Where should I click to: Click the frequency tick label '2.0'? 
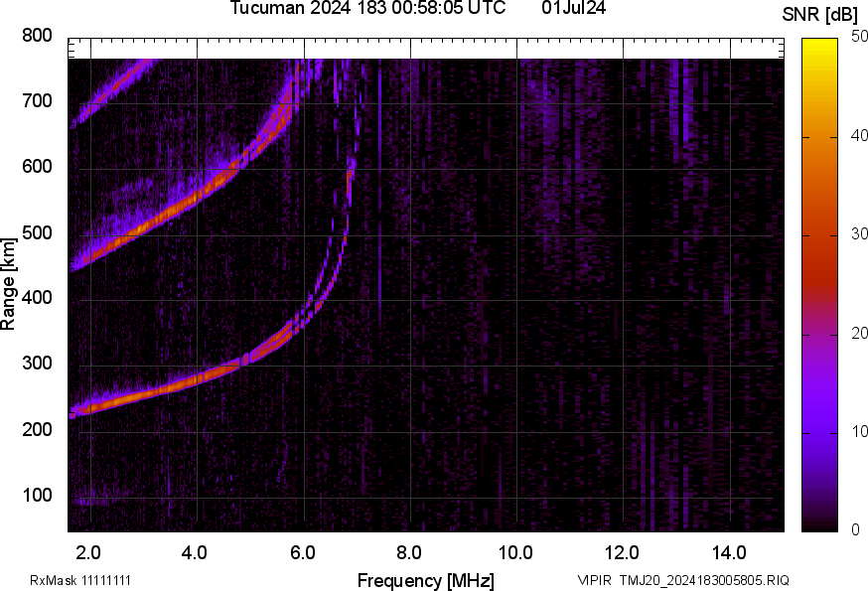(88, 553)
